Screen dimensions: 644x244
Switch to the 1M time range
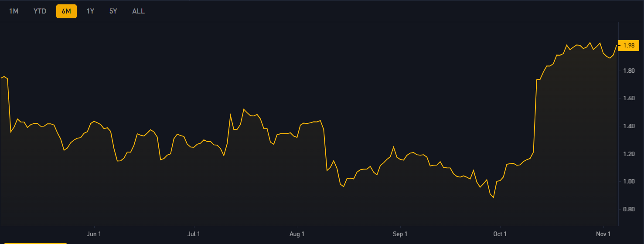click(14, 11)
